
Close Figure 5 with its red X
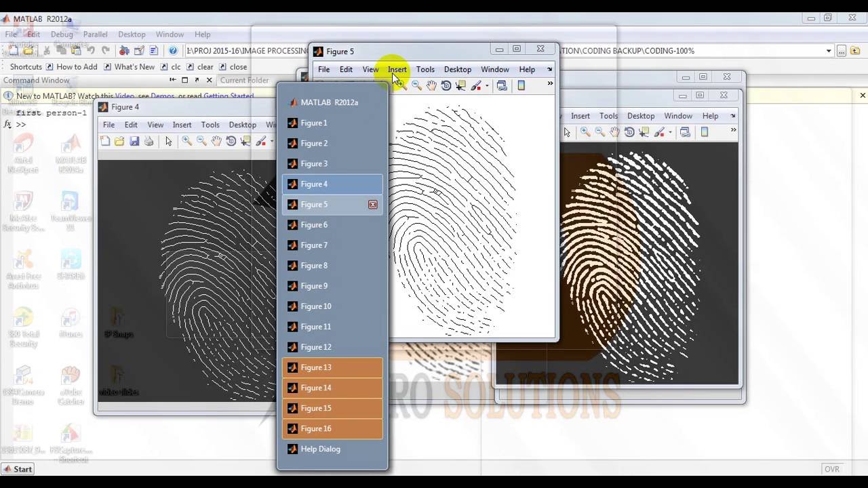(x=373, y=204)
